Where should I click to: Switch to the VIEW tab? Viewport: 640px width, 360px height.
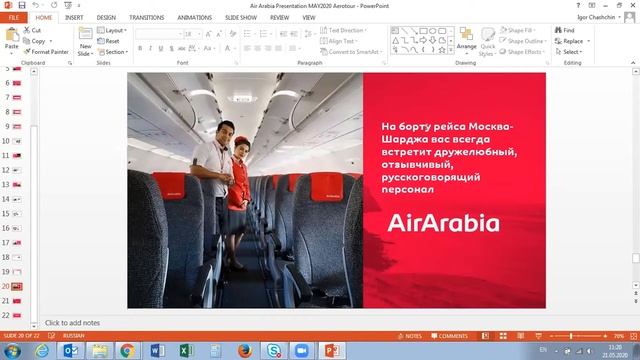tap(309, 18)
